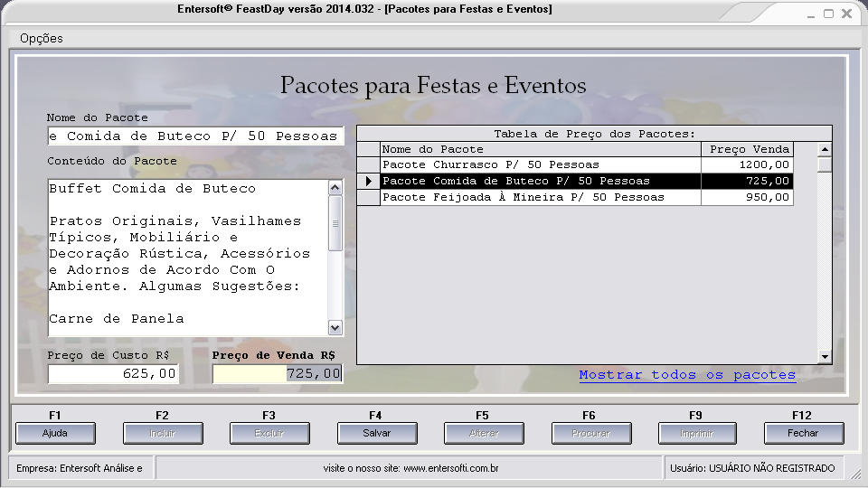868x488 pixels.
Task: Click the row selector beside Pacote Feijoada
Action: pyautogui.click(x=369, y=197)
